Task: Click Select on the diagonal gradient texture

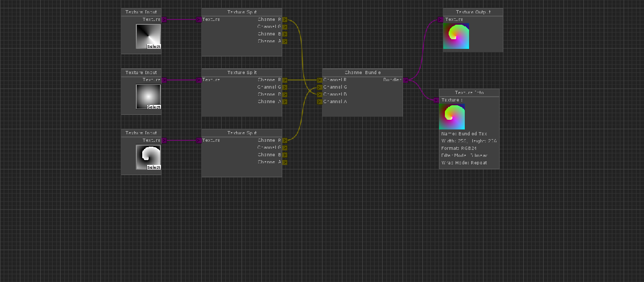Action: click(154, 47)
